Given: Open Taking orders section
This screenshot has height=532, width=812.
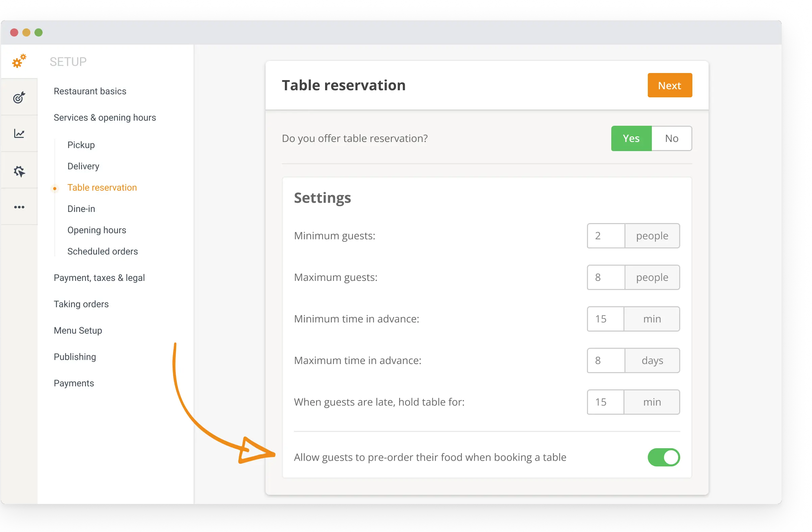Looking at the screenshot, I should pos(81,304).
